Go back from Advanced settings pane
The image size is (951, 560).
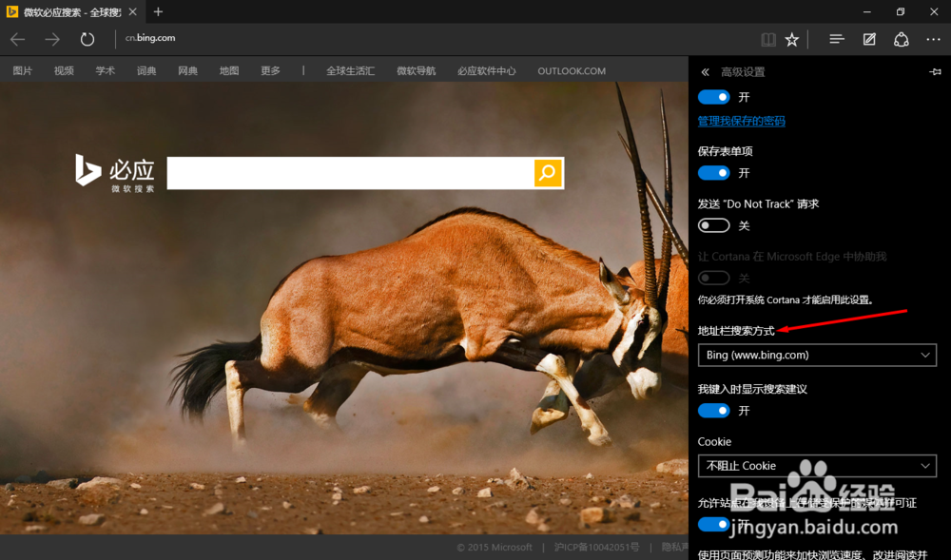[x=705, y=72]
